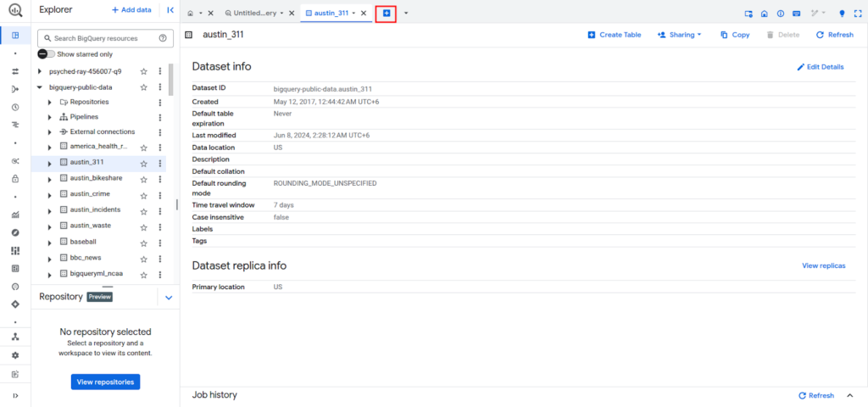Expand the psyched-ray-456007-q9 project tree

click(39, 71)
